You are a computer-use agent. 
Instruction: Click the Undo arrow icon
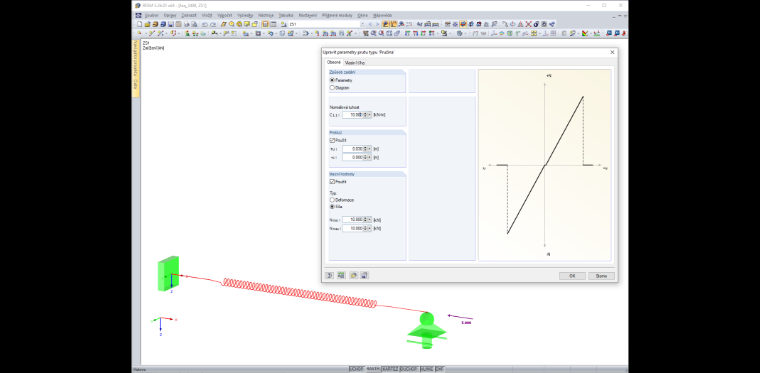(205, 24)
